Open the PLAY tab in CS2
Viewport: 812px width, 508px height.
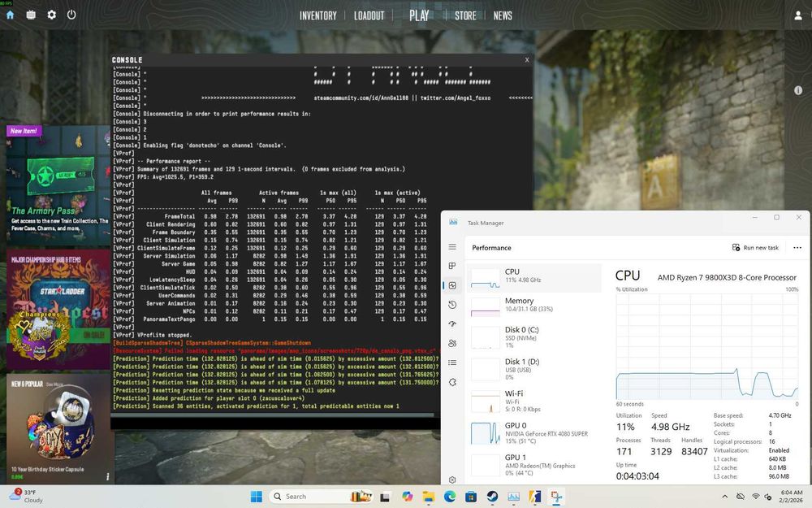(x=419, y=15)
